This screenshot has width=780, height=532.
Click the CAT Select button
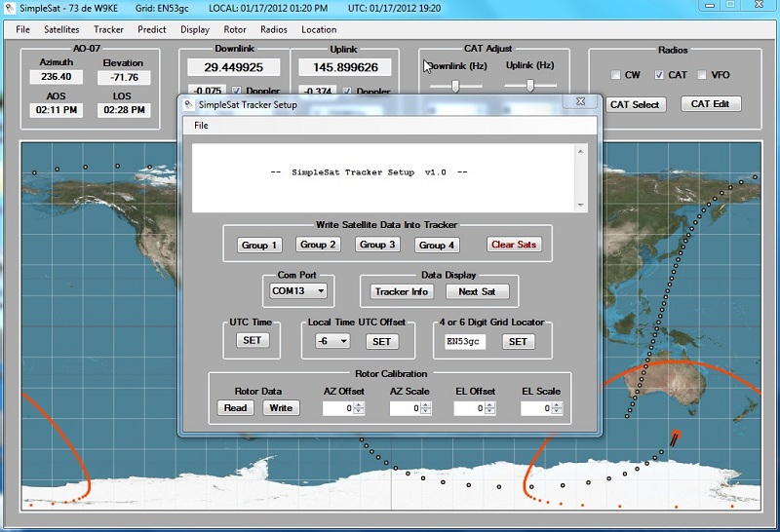point(635,104)
